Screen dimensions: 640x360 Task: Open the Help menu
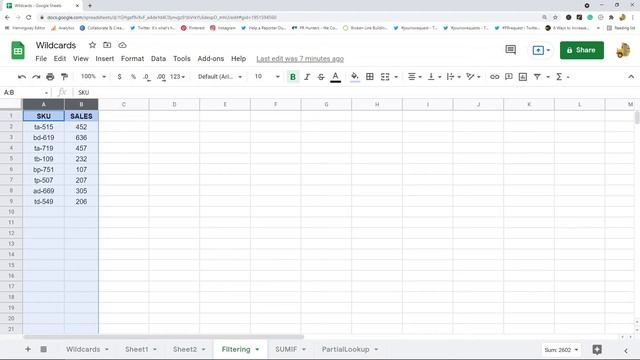(x=238, y=59)
